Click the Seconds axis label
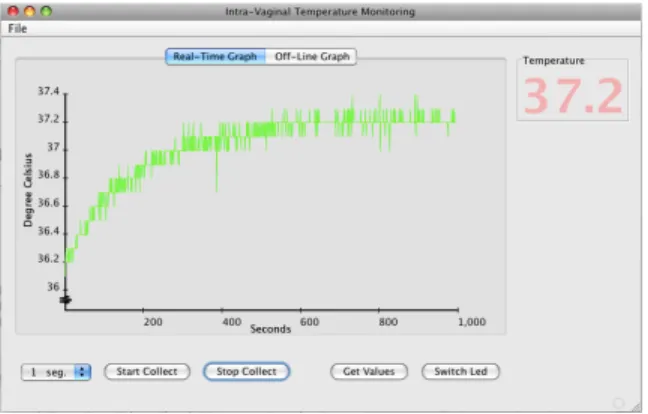648x414 pixels. pos(271,329)
